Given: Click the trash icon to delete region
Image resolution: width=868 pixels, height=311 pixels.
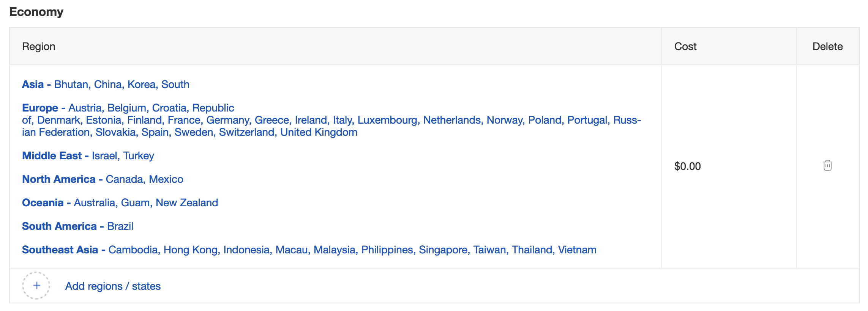Looking at the screenshot, I should (827, 166).
